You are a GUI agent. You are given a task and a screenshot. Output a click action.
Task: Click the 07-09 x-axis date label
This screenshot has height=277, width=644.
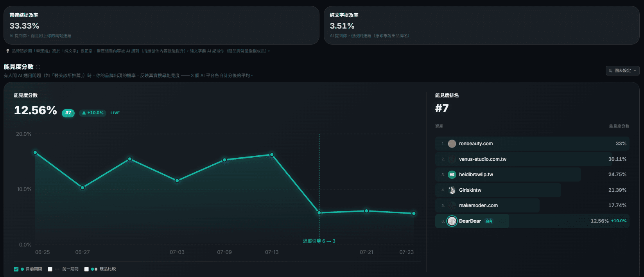224,252
